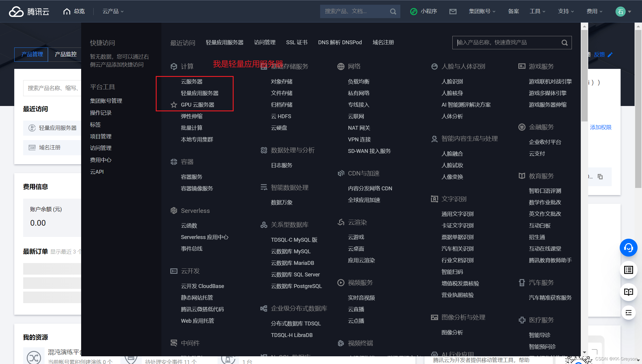This screenshot has height=364, width=642.
Task: Select recent item SSL 证书
Action: [x=297, y=42]
